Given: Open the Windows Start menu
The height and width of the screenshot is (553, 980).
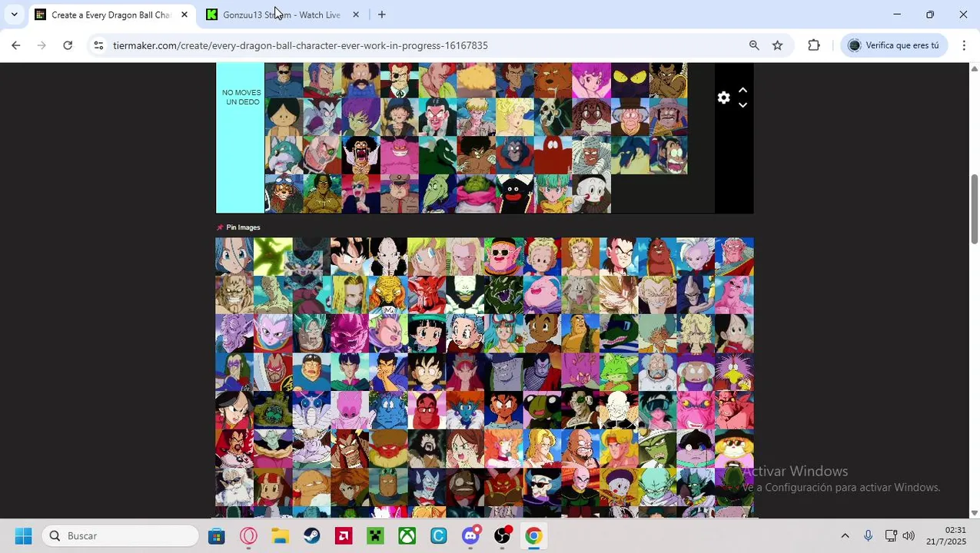Looking at the screenshot, I should (23, 536).
